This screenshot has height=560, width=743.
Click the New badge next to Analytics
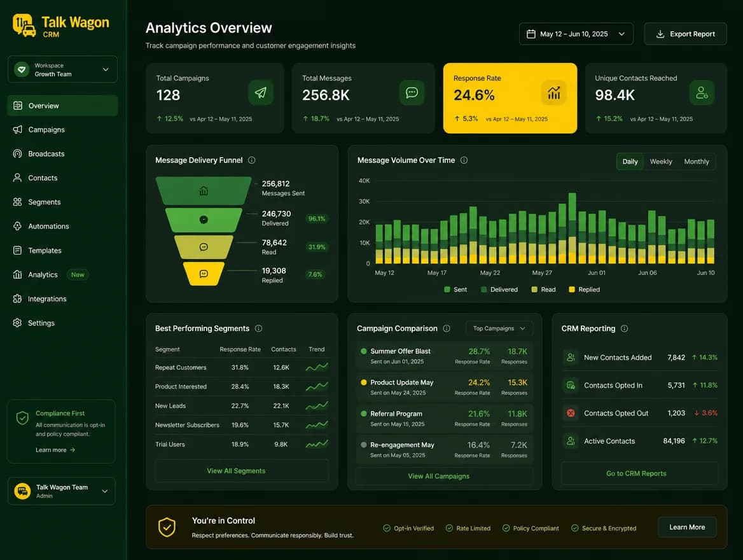point(78,274)
